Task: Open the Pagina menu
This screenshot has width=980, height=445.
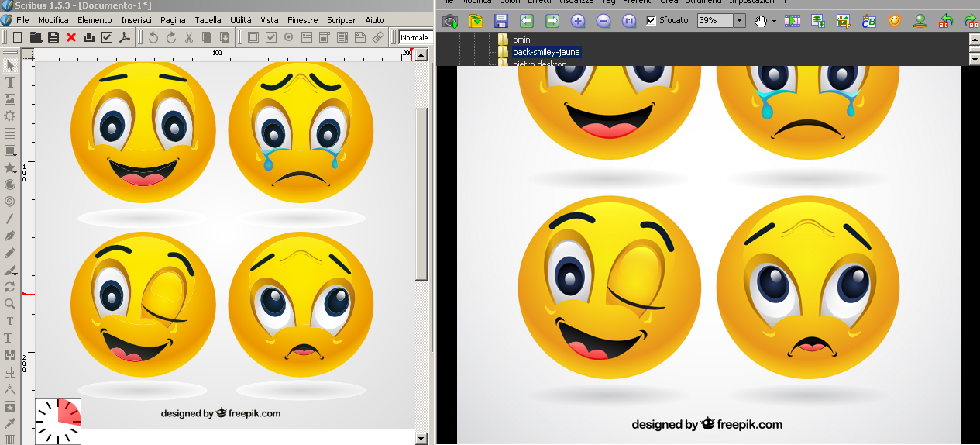Action: click(x=173, y=20)
